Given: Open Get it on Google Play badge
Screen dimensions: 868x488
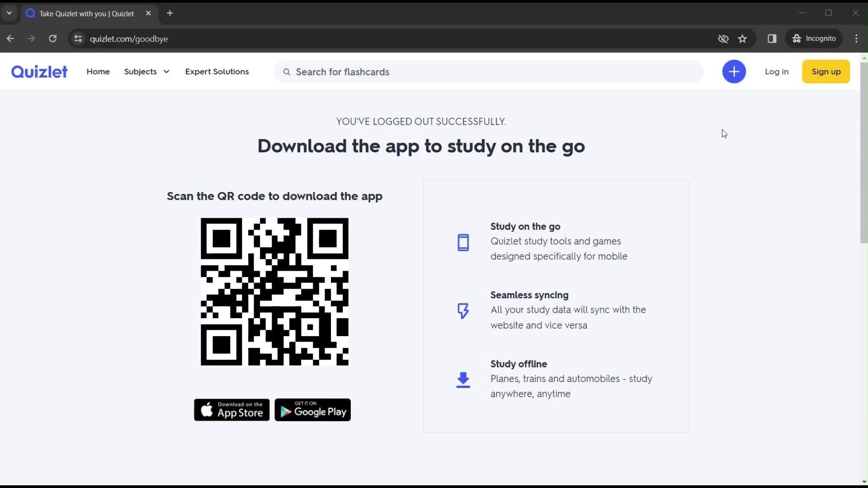Looking at the screenshot, I should (312, 409).
